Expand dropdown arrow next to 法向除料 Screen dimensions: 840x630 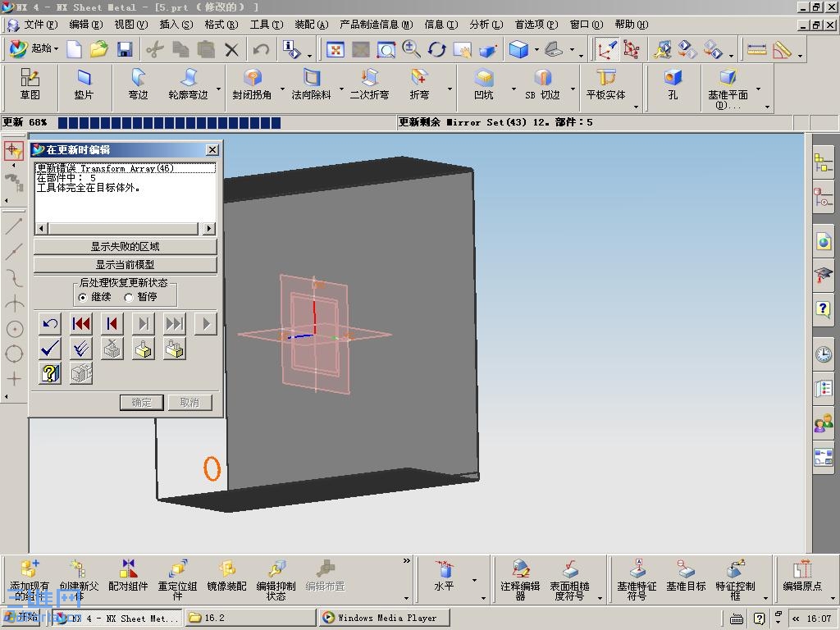point(341,89)
